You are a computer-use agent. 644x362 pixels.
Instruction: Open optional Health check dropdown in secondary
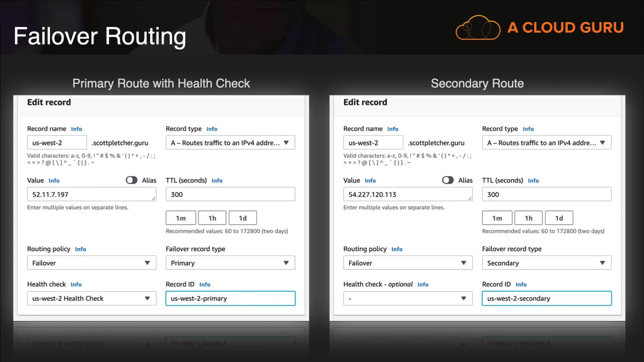click(408, 298)
